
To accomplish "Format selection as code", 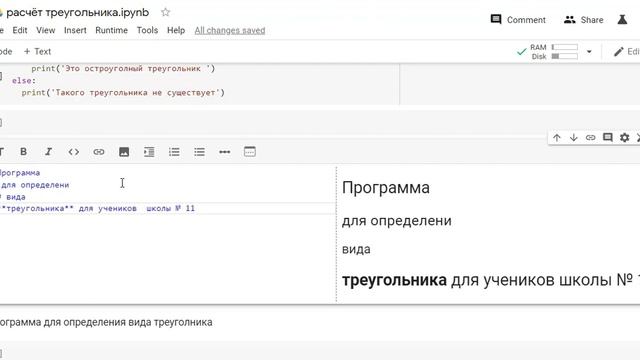I will click(73, 152).
